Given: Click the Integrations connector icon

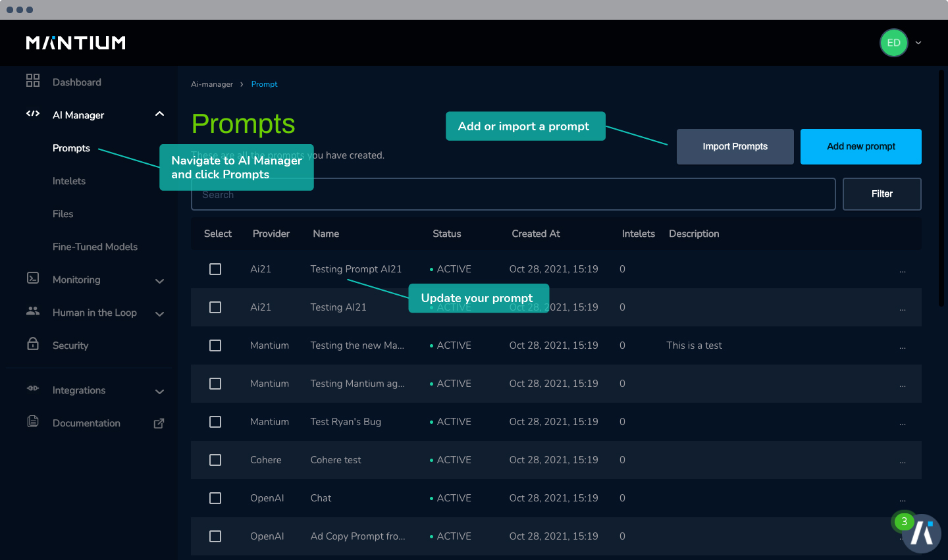Looking at the screenshot, I should pyautogui.click(x=33, y=388).
